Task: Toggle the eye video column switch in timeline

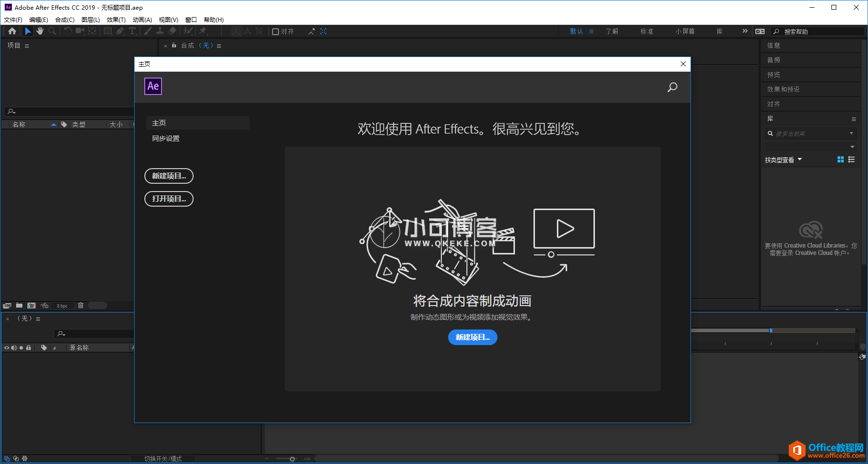Action: pyautogui.click(x=6, y=348)
